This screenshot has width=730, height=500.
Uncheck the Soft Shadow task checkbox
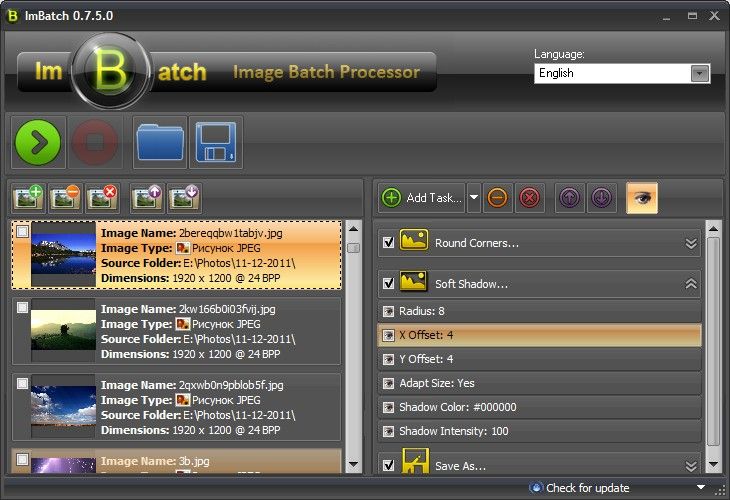click(x=388, y=284)
